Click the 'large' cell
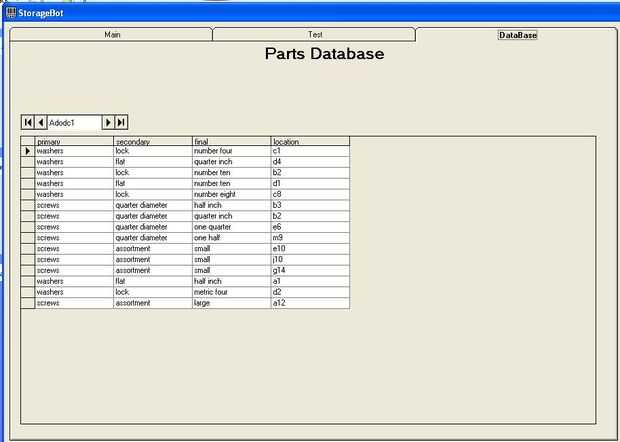The width and height of the screenshot is (620, 442). coord(231,303)
